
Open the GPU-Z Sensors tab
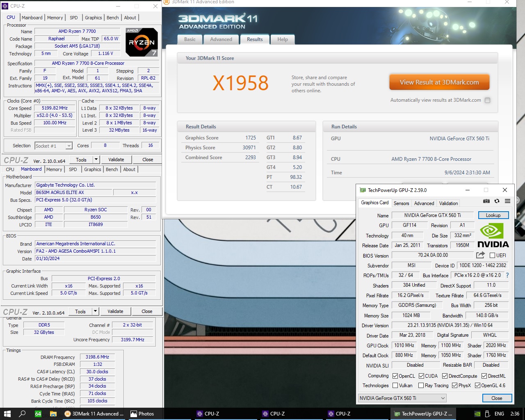pos(401,203)
